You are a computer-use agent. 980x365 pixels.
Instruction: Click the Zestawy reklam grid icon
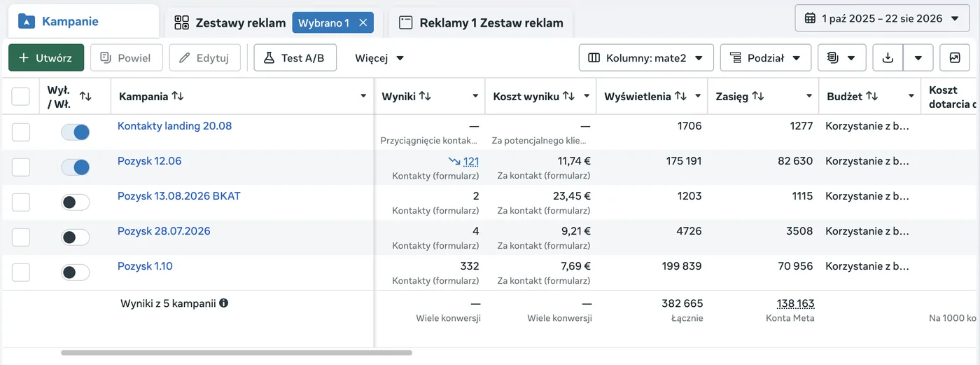pyautogui.click(x=182, y=22)
